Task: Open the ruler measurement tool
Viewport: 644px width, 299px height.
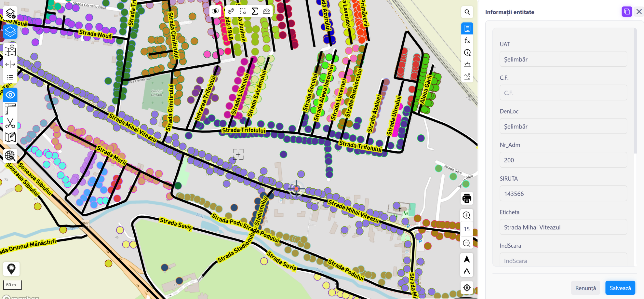Action: tap(10, 109)
